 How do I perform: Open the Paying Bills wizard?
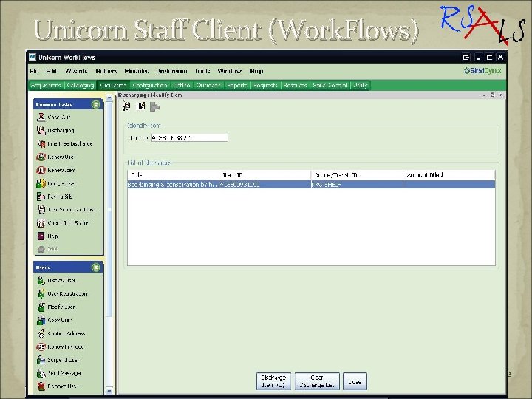pos(55,197)
